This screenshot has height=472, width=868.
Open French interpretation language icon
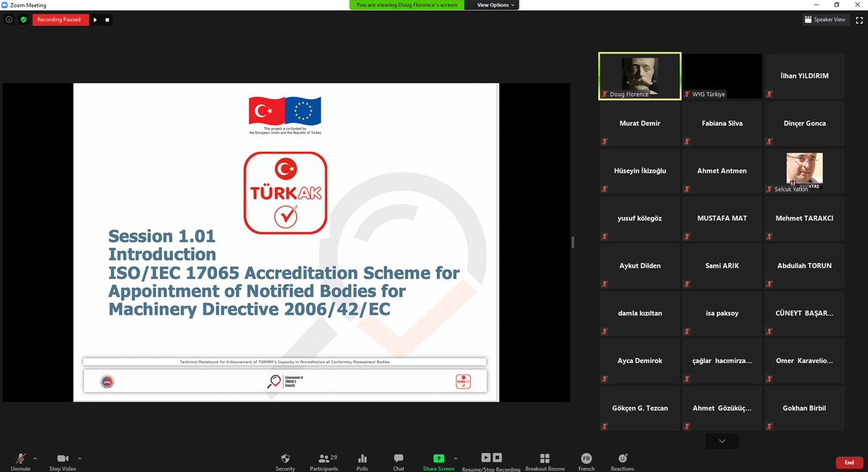click(x=586, y=458)
